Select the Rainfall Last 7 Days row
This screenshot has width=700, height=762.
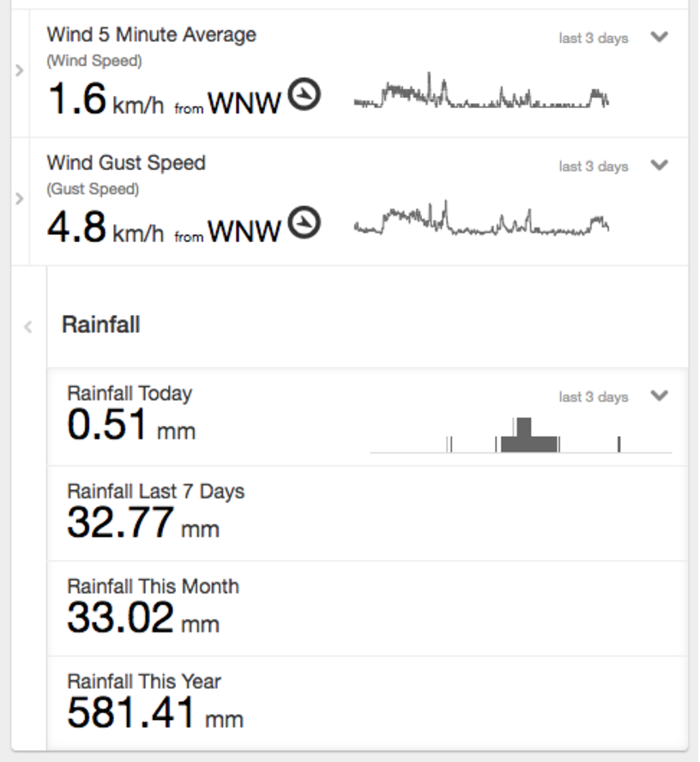click(367, 513)
